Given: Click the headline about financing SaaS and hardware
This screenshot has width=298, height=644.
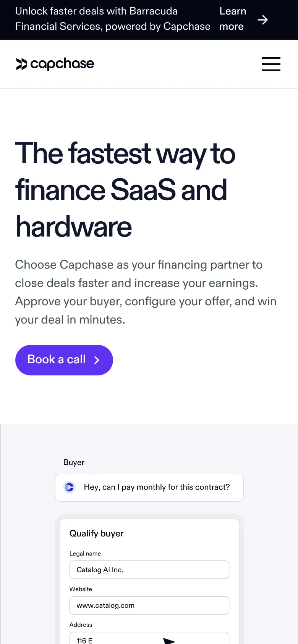Looking at the screenshot, I should (125, 190).
